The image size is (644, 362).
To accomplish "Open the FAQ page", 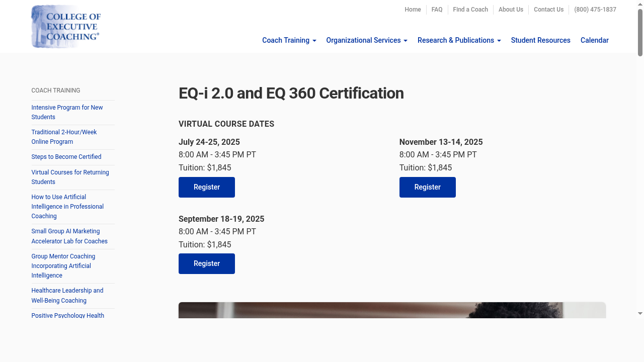I will [437, 10].
